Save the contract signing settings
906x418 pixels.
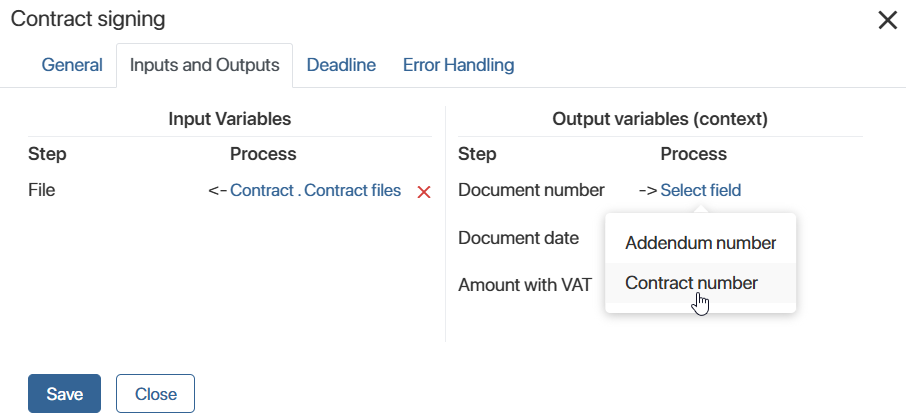65,394
